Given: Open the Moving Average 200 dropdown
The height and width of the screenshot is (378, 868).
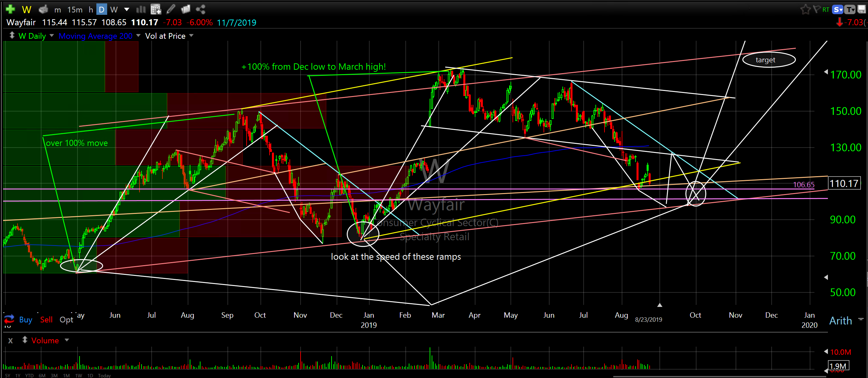Looking at the screenshot, I should coord(138,36).
